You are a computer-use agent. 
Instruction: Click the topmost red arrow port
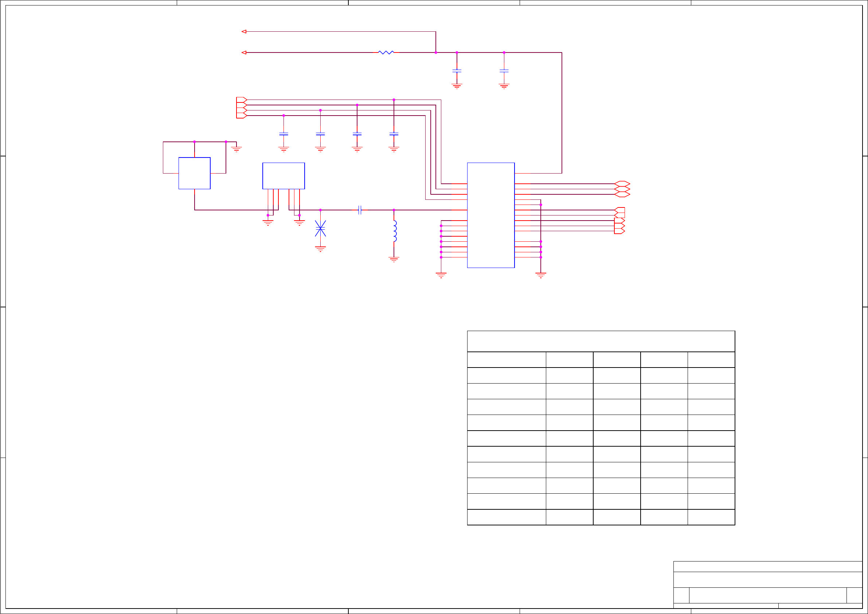[x=244, y=32]
